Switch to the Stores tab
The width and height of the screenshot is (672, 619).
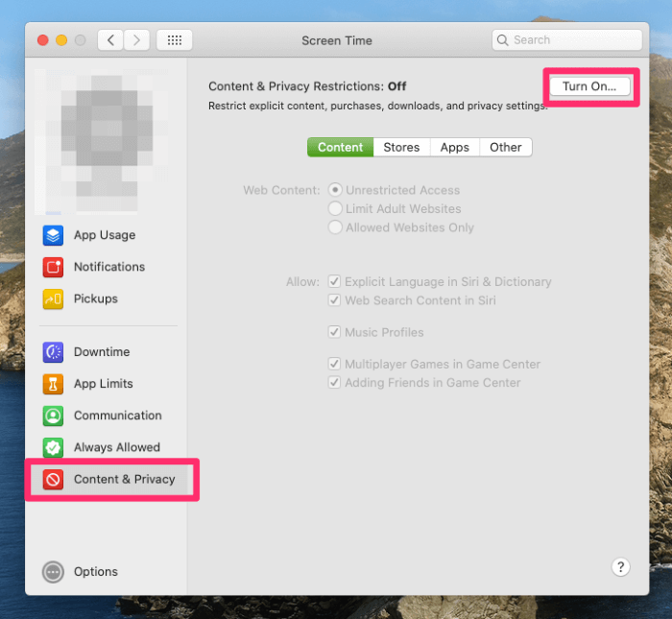[401, 147]
